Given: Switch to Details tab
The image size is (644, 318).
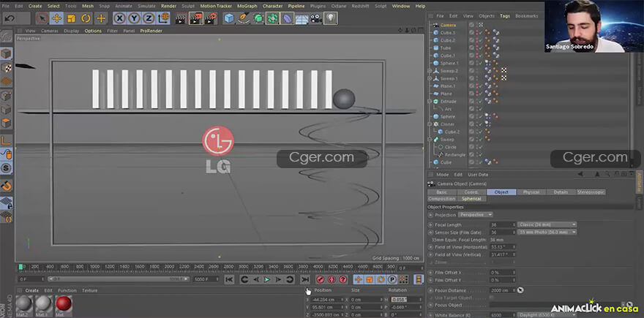Looking at the screenshot, I should click(561, 192).
